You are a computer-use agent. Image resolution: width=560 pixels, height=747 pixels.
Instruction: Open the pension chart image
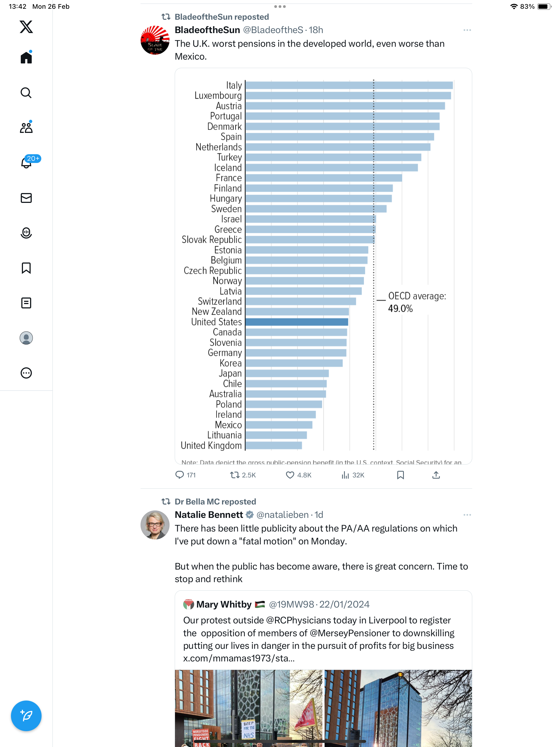pos(323,266)
